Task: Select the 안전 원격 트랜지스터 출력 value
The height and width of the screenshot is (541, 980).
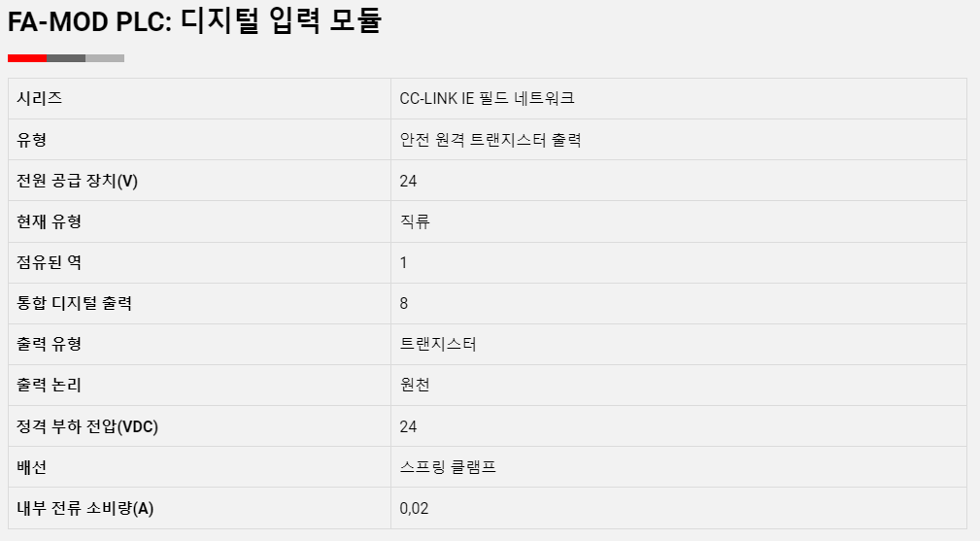Action: 490,139
